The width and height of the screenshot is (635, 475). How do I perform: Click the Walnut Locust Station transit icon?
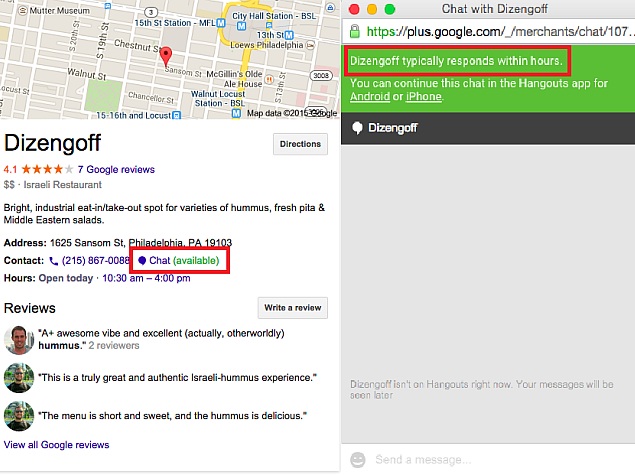[x=237, y=113]
